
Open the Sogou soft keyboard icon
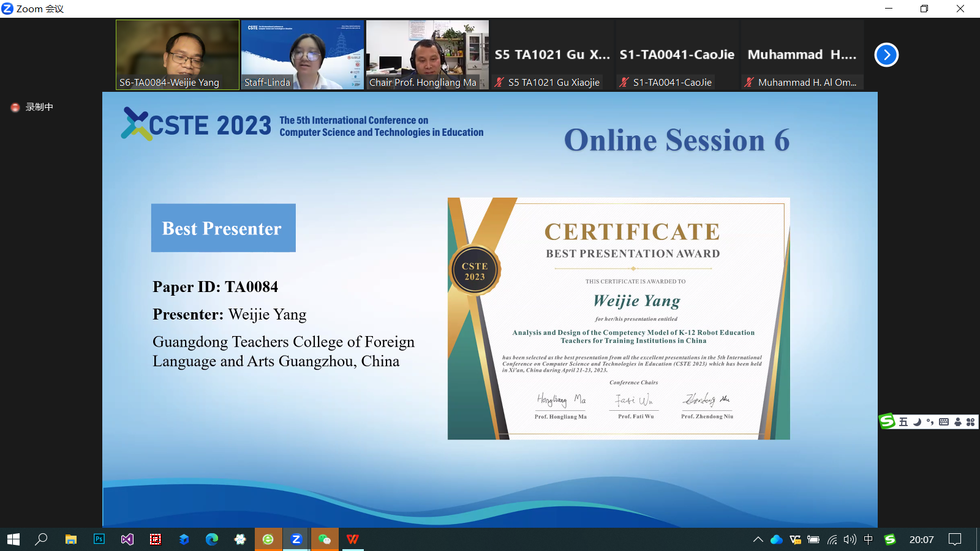tap(944, 422)
